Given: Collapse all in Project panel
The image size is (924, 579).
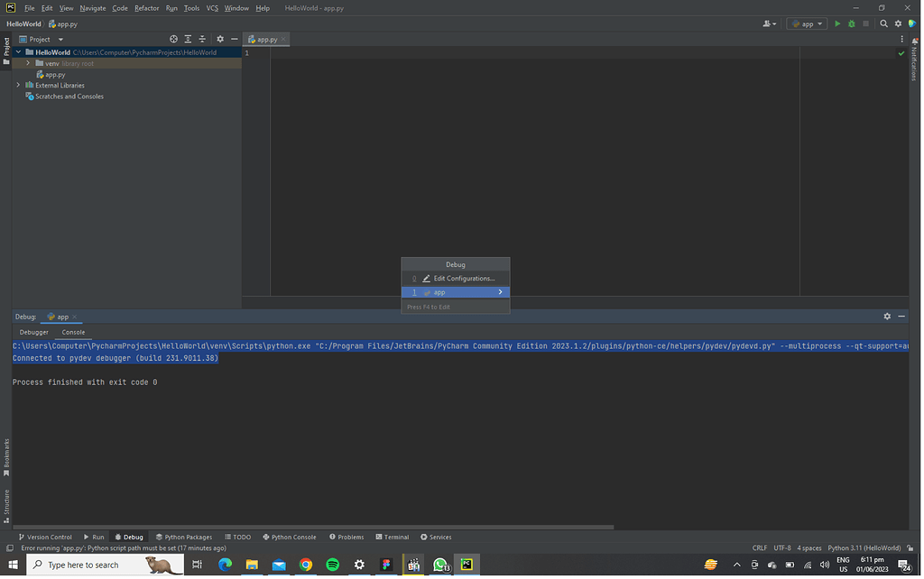Looking at the screenshot, I should point(202,40).
